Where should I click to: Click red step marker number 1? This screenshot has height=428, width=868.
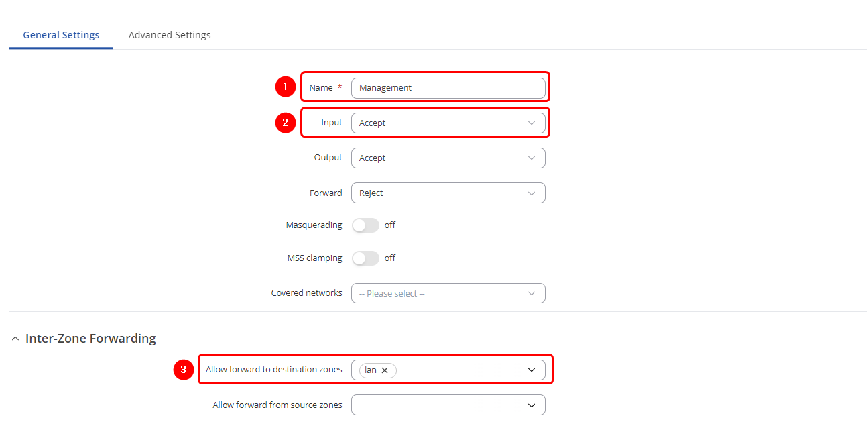click(286, 87)
